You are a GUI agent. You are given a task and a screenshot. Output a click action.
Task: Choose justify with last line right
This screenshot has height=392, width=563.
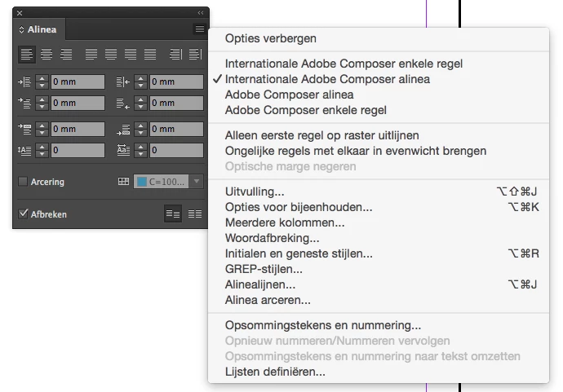coord(131,55)
